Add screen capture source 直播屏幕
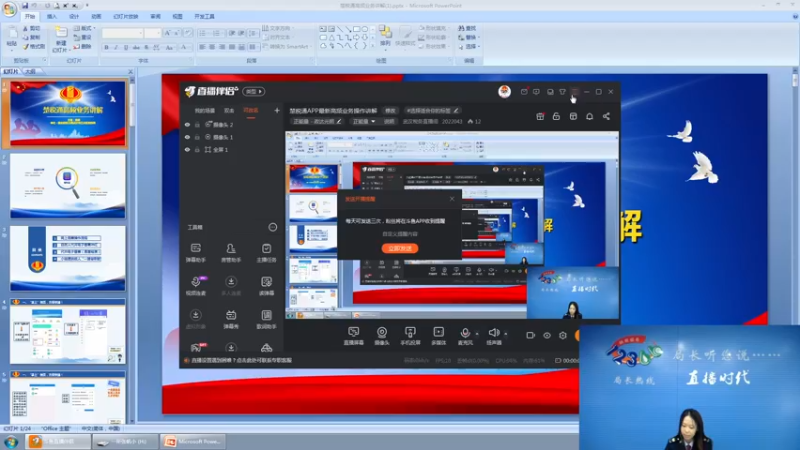The height and width of the screenshot is (450, 800). pyautogui.click(x=353, y=336)
